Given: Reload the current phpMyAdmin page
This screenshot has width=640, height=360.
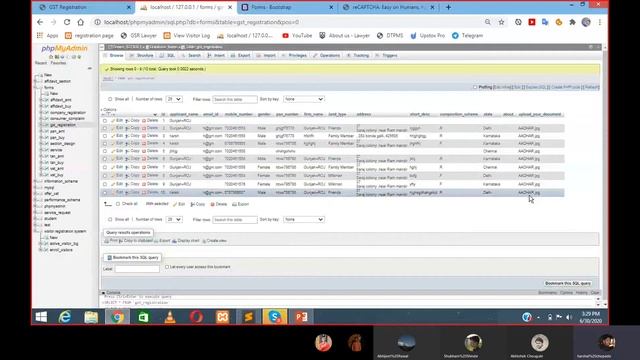Looking at the screenshot, I should pyautogui.click(x=67, y=22).
